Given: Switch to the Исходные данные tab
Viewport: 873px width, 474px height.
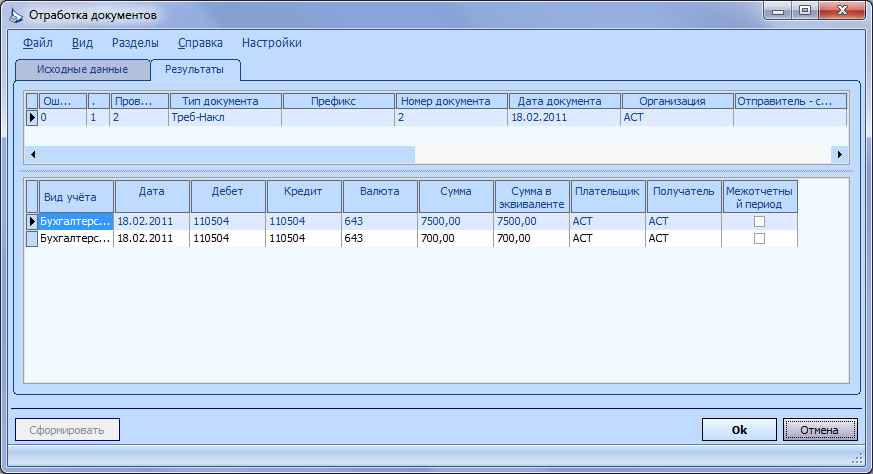Looking at the screenshot, I should coord(82,70).
